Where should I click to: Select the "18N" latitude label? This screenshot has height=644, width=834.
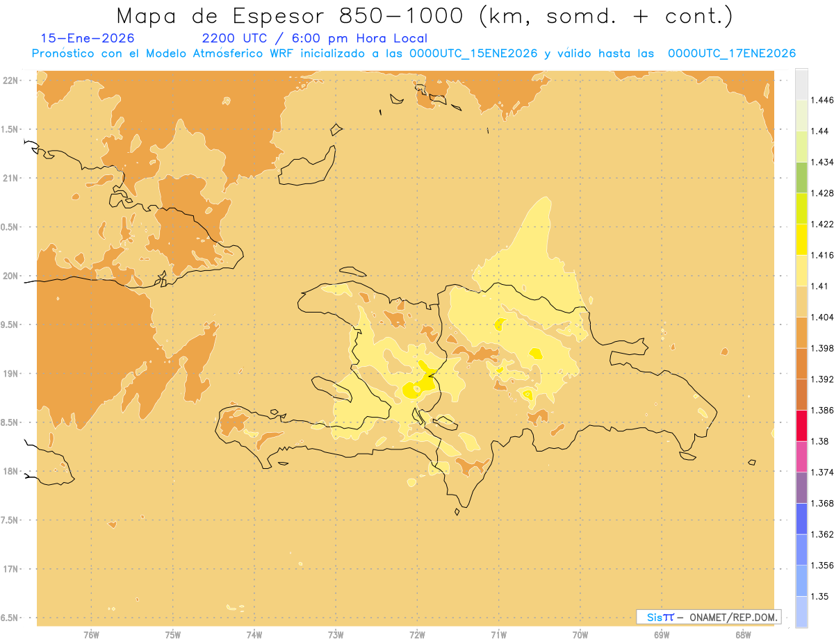[12, 472]
